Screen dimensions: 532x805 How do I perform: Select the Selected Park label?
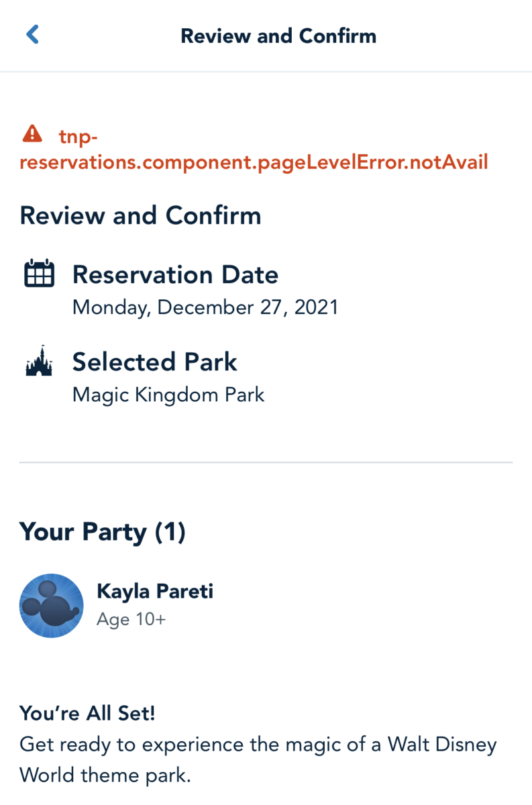coord(154,362)
